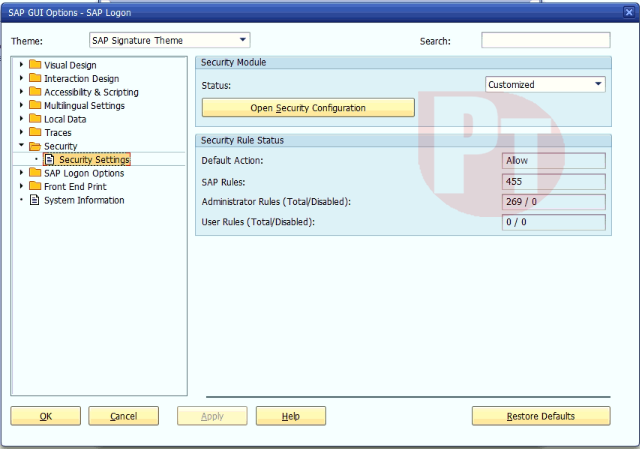Open Help with the Help button
The image size is (640, 449).
(291, 416)
